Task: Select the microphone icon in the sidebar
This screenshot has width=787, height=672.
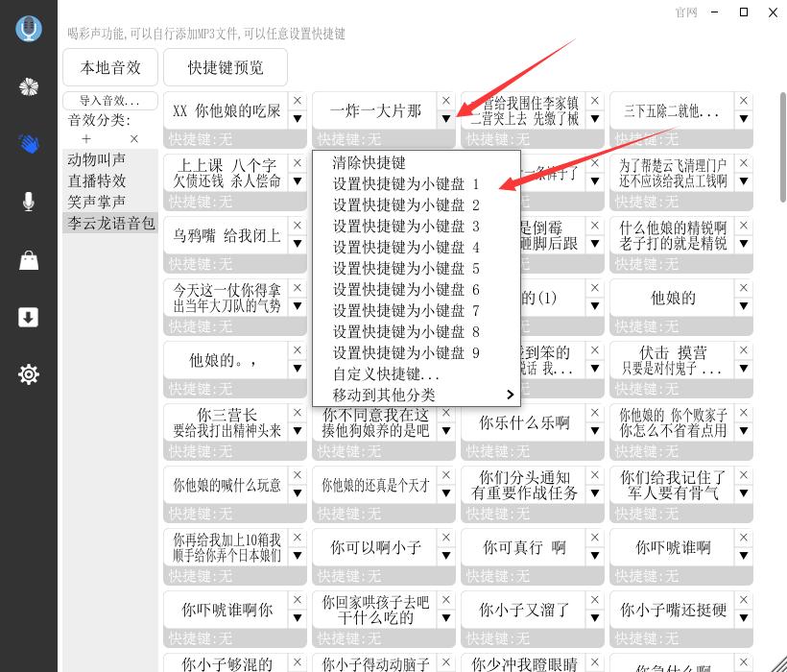Action: (29, 202)
